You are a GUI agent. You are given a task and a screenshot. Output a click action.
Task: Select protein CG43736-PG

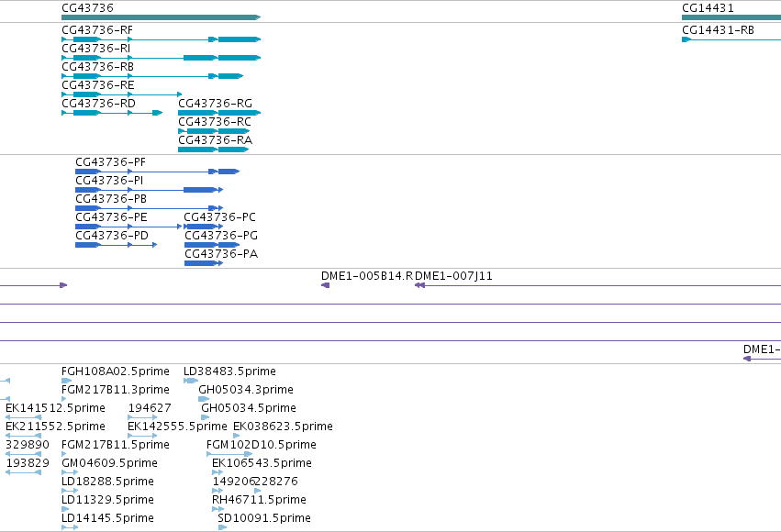[212, 245]
